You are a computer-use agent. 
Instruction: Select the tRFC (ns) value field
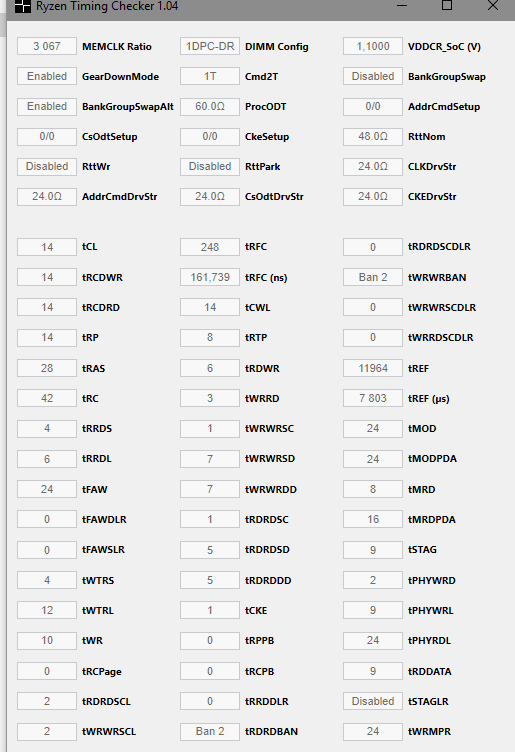[x=210, y=277]
